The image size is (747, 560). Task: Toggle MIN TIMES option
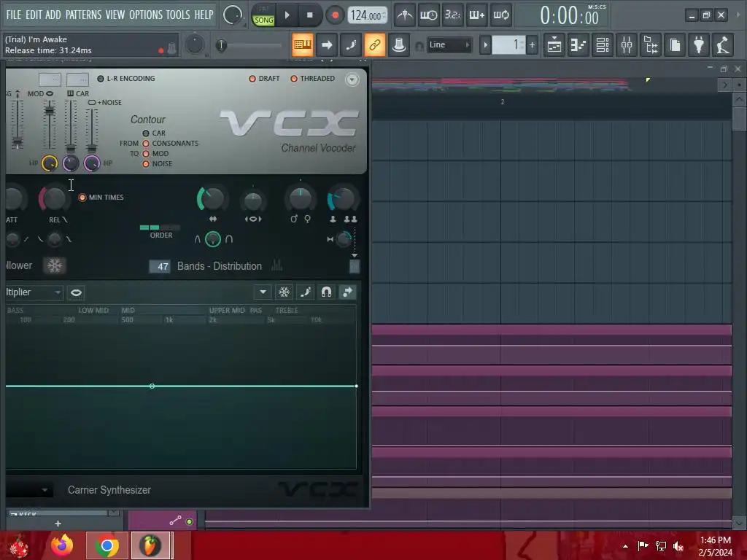[x=101, y=197]
